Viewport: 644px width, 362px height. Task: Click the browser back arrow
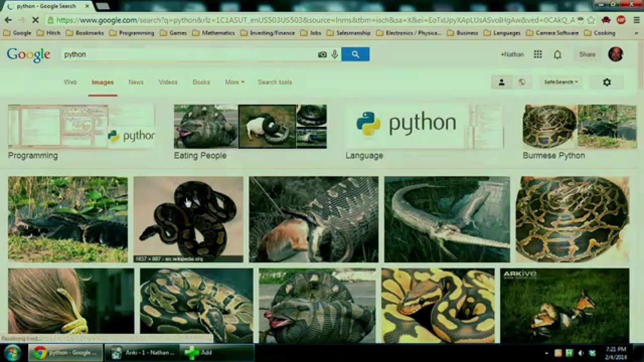(8, 20)
